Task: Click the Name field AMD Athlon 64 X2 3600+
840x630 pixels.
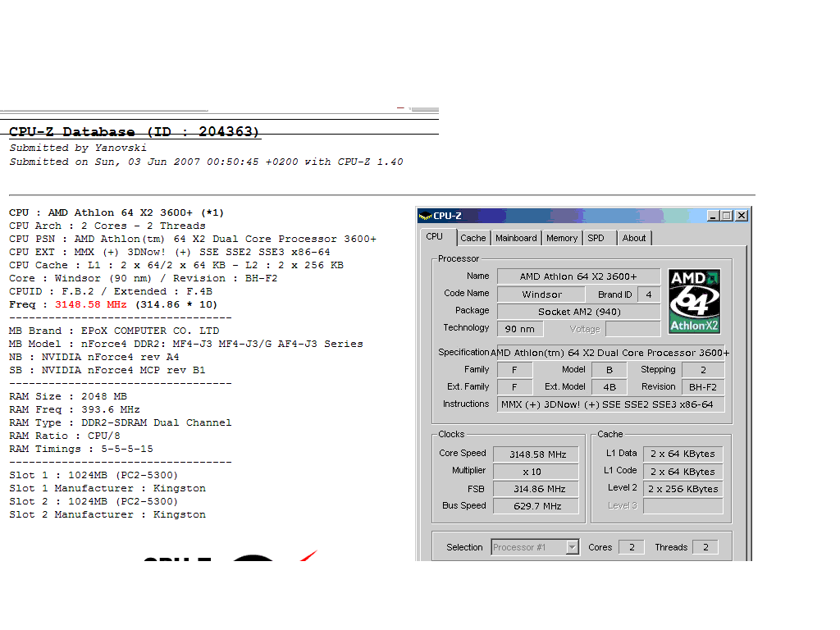Action: point(578,276)
